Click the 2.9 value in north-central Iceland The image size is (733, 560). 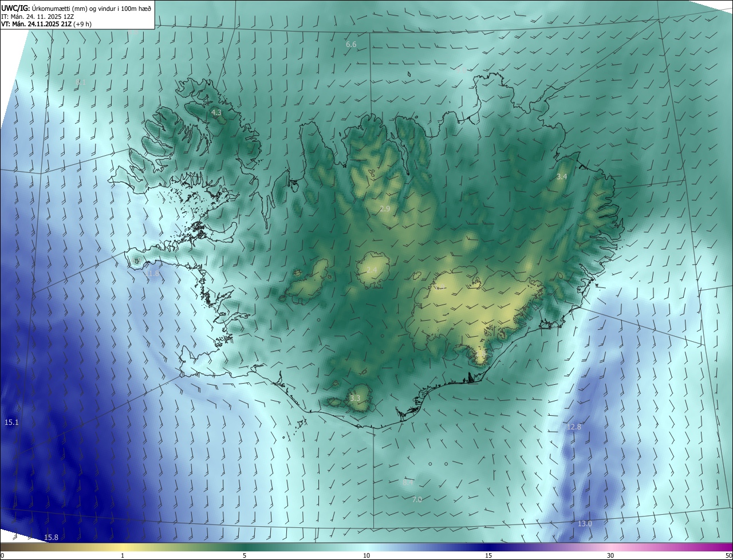point(385,209)
